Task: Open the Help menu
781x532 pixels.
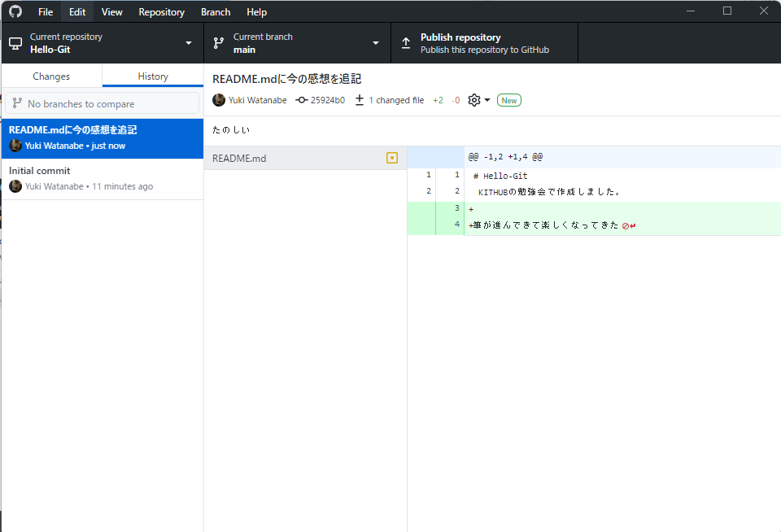Action: pos(256,11)
